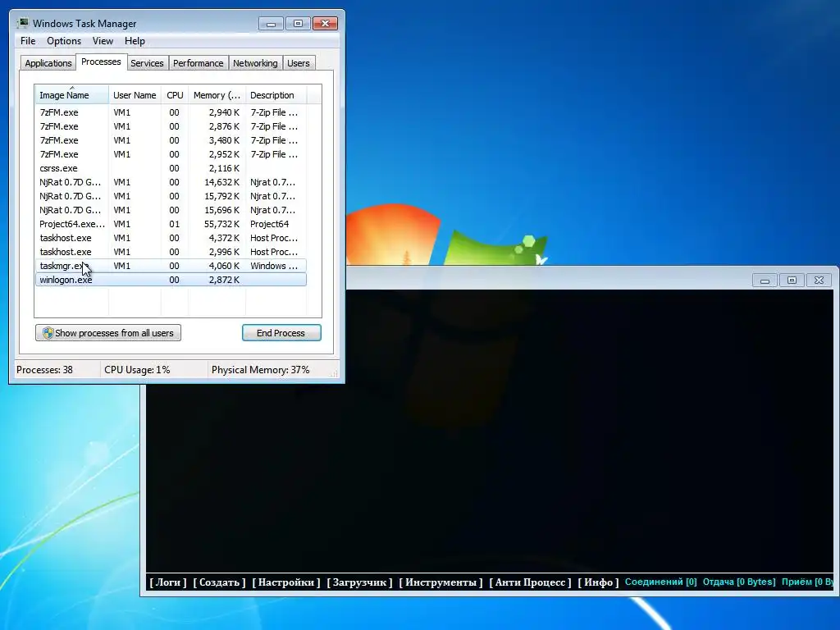Maximize the dark NjRat window
The image size is (840, 630).
coord(792,281)
